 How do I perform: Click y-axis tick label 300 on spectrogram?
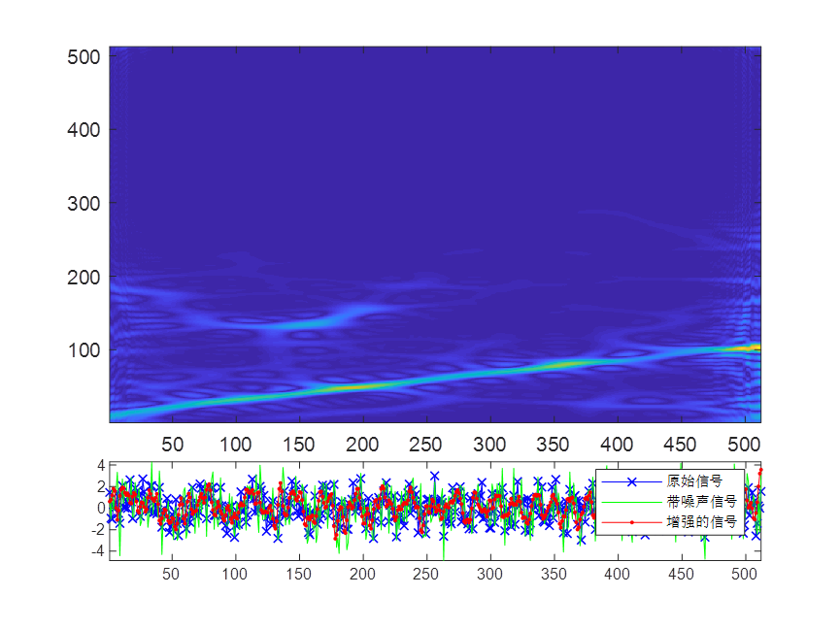tap(85, 203)
